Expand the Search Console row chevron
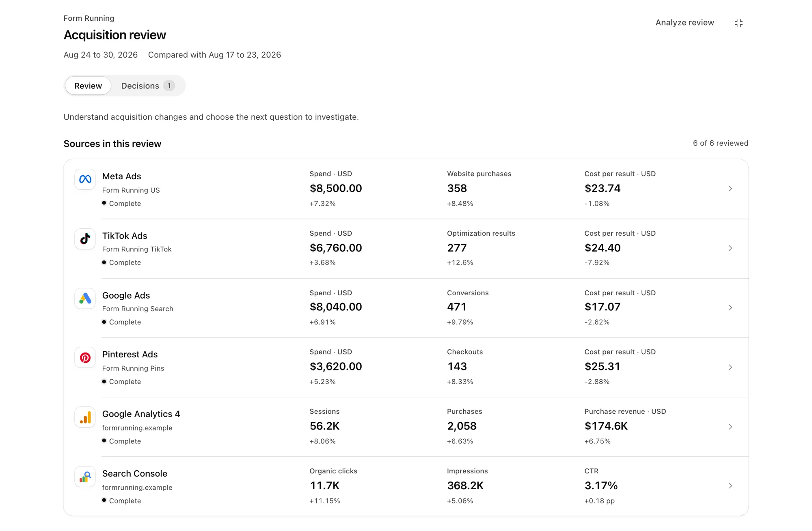 [x=730, y=486]
